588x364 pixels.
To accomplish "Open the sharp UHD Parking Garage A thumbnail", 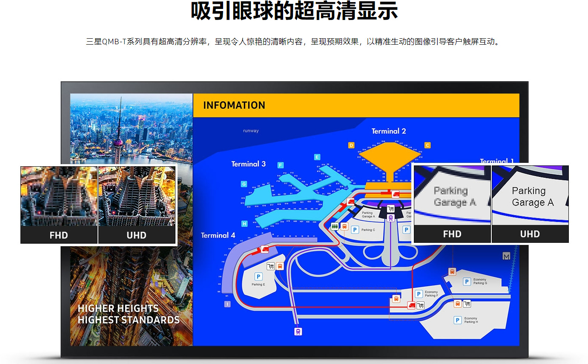I will 530,195.
